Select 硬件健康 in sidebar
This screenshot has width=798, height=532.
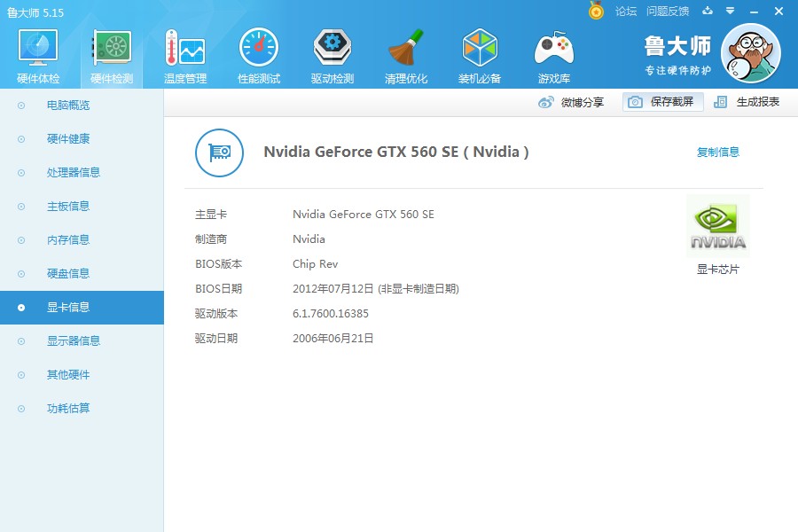point(82,139)
